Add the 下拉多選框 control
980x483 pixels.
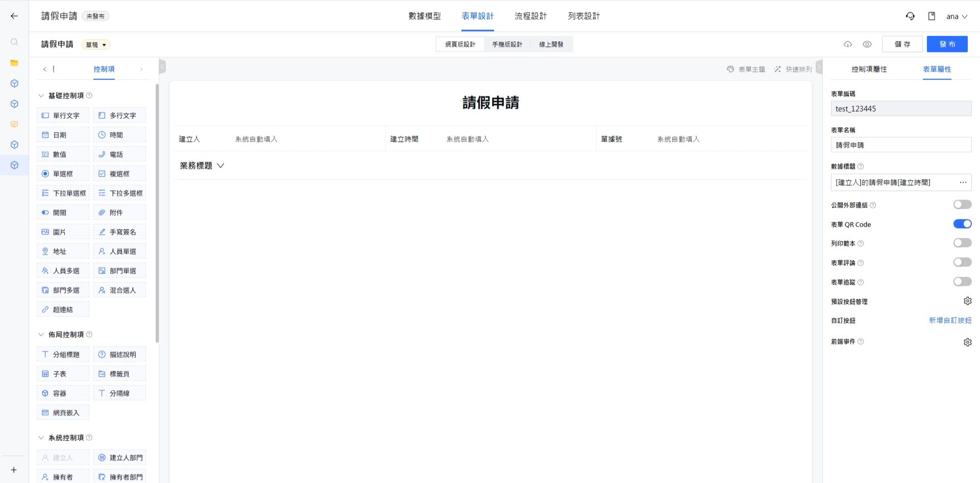pos(119,193)
